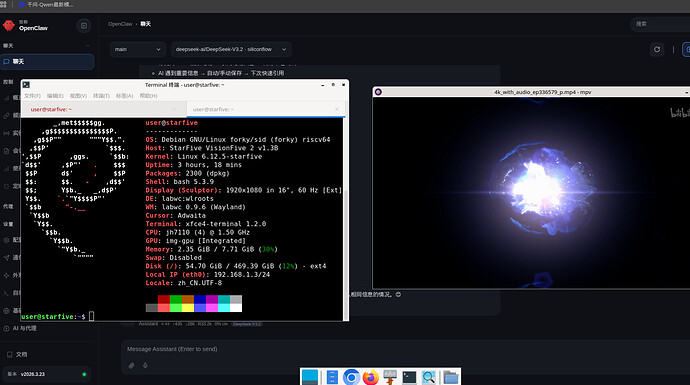Click the attachment paperclip icon below the message box

coord(131,365)
